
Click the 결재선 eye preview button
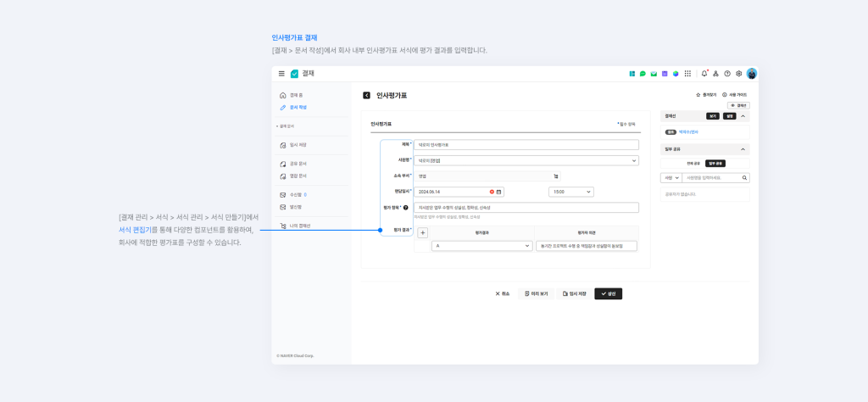click(738, 105)
